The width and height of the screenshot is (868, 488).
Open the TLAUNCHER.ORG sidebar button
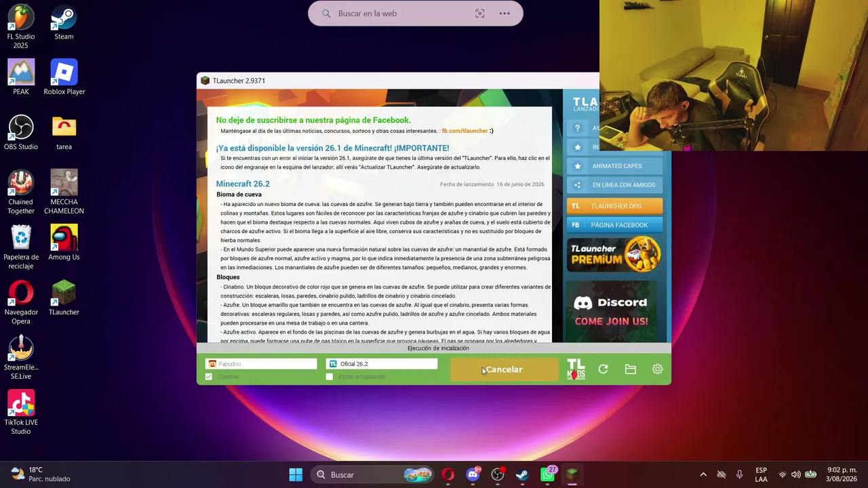614,206
